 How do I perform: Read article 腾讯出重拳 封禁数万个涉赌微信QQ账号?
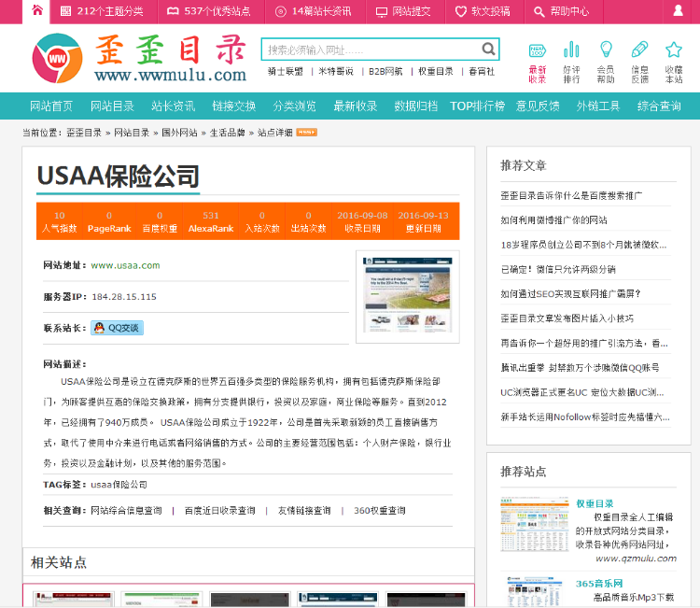(580, 368)
